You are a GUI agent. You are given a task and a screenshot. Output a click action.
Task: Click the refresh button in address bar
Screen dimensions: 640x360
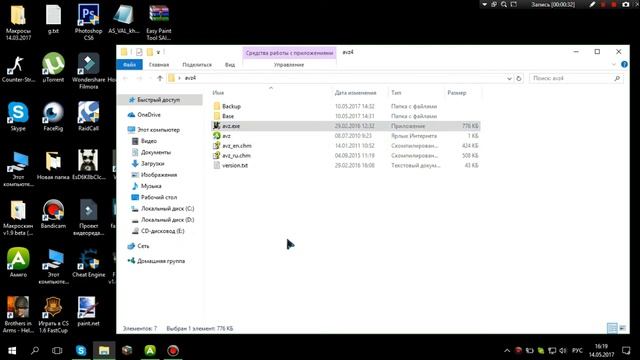[519, 78]
